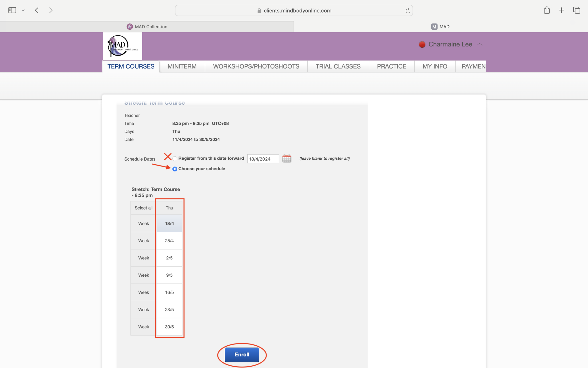Switch to the TRIAL CLASSES tab

point(338,66)
